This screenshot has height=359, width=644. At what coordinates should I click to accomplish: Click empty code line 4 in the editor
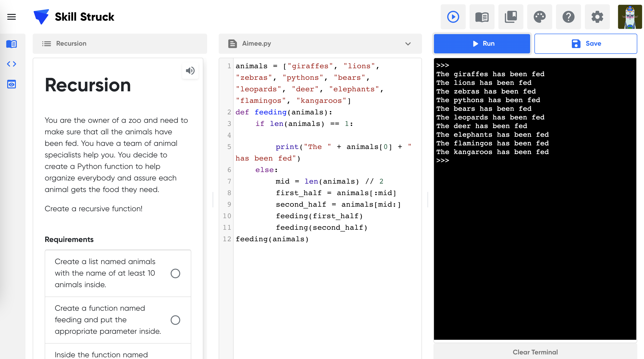tap(328, 135)
